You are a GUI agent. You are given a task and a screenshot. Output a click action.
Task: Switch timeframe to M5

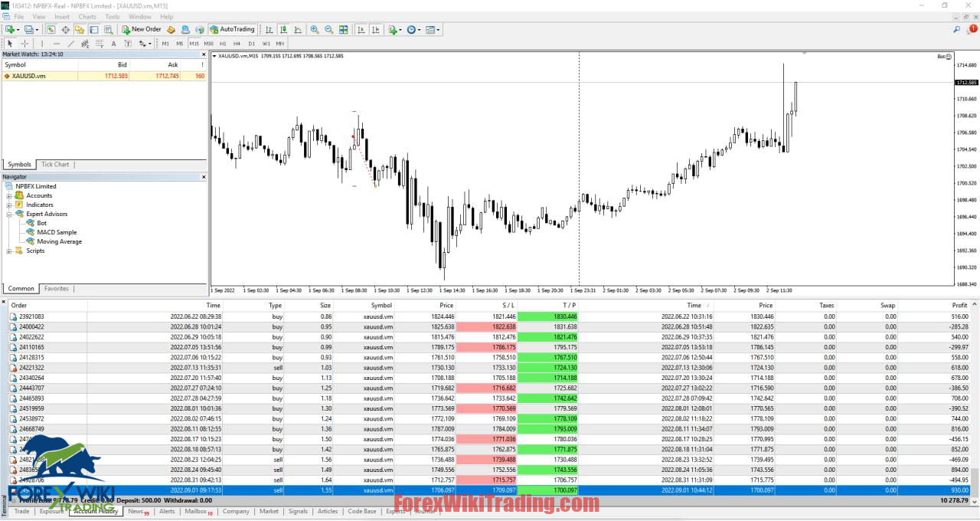coord(180,44)
